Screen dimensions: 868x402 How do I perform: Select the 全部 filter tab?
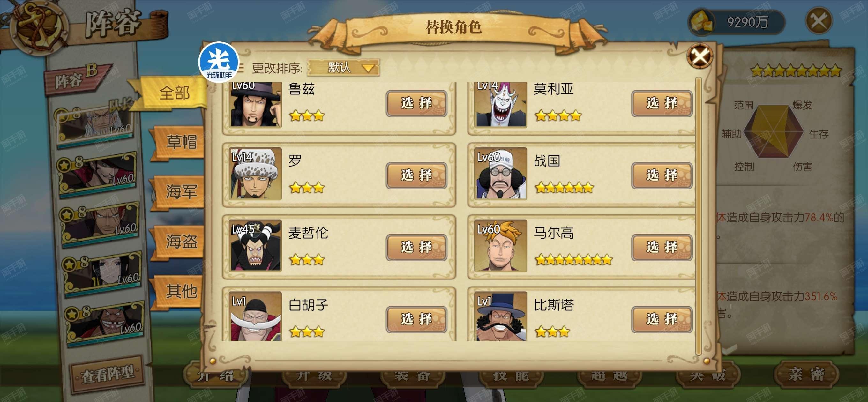point(174,93)
